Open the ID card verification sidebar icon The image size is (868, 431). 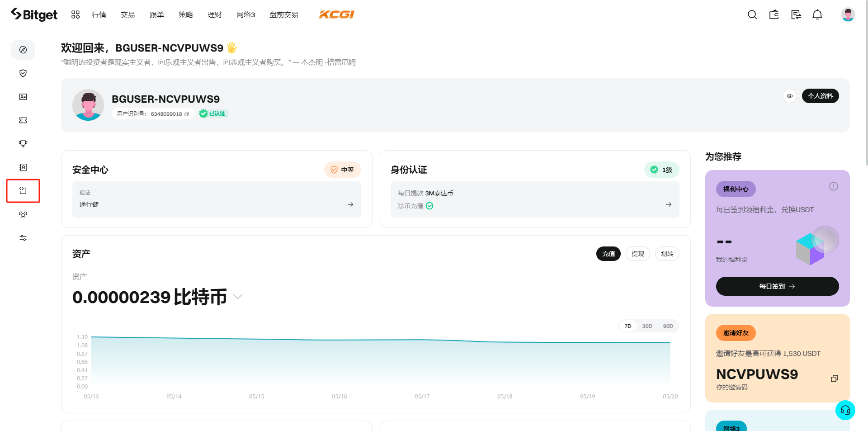pyautogui.click(x=23, y=97)
